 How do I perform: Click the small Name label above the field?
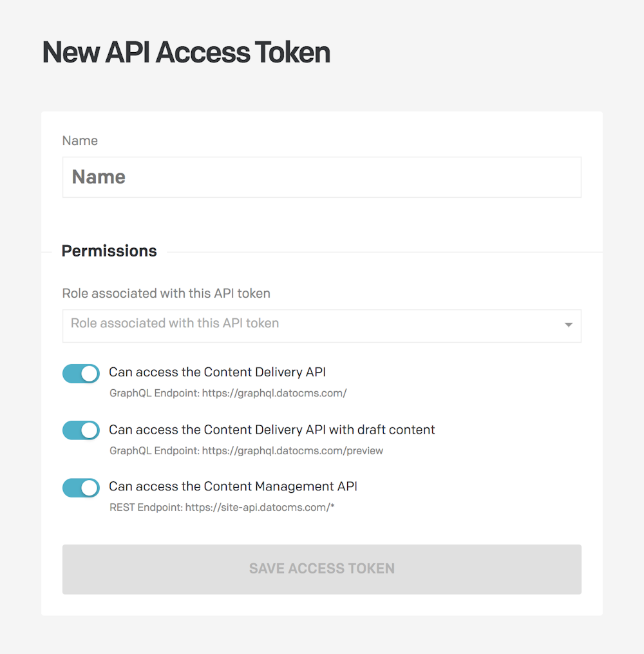click(80, 140)
